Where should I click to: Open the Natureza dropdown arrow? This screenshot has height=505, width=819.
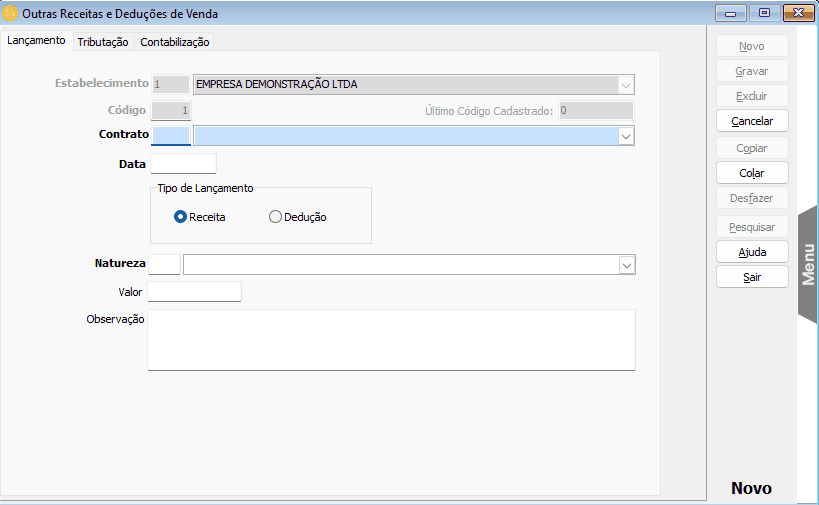626,265
